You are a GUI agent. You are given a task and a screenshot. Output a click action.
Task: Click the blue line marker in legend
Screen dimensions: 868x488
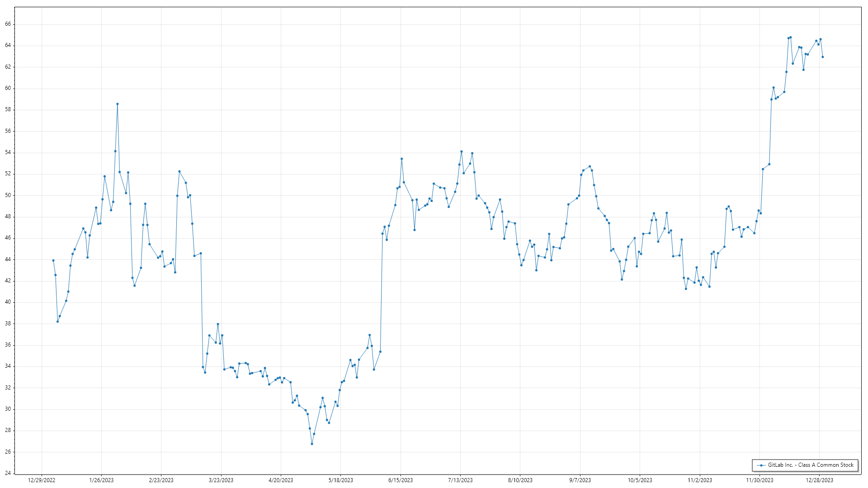761,465
